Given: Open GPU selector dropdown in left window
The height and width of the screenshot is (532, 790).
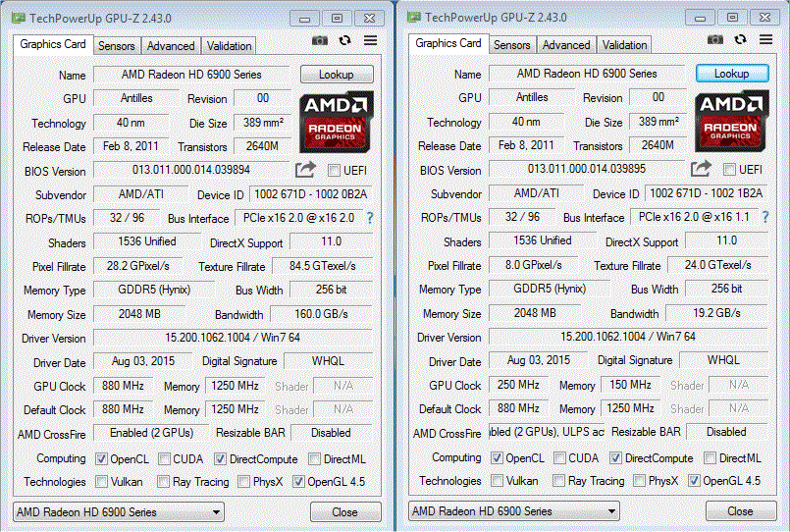Looking at the screenshot, I should [x=119, y=512].
